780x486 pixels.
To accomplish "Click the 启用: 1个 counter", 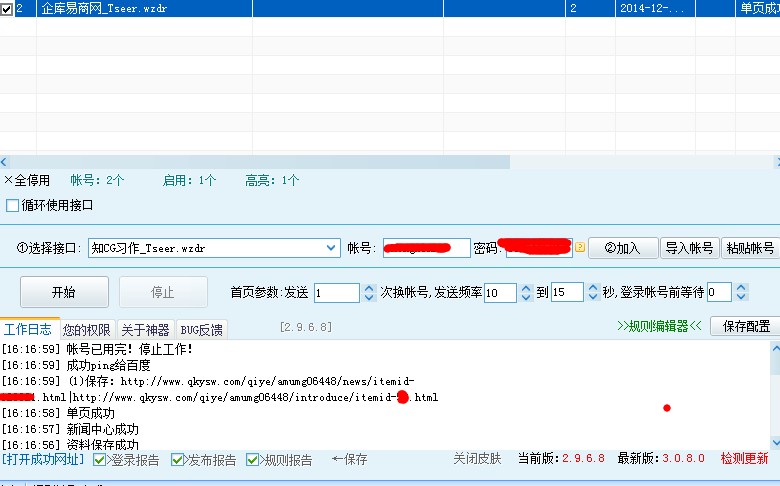I will click(x=189, y=180).
